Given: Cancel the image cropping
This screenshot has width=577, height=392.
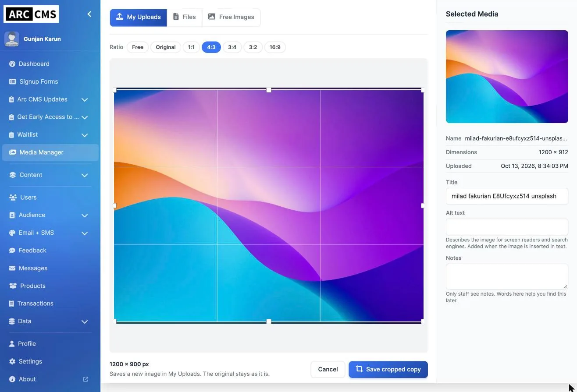Looking at the screenshot, I should [328, 369].
